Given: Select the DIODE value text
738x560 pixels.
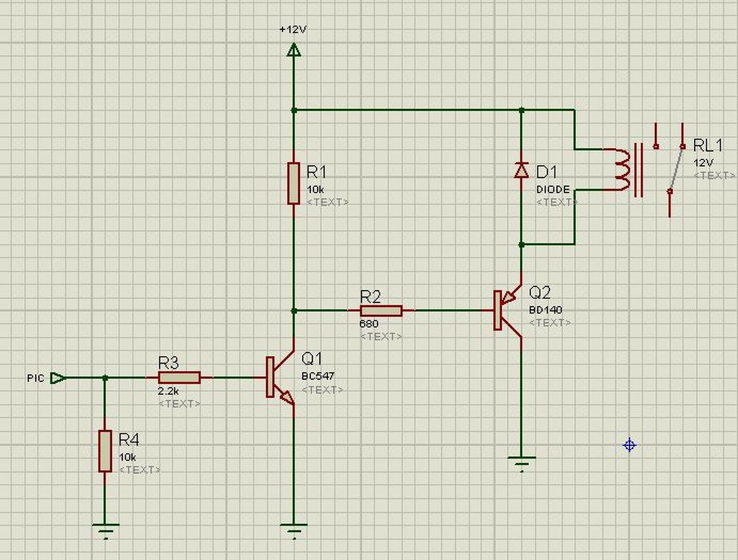Looking at the screenshot, I should point(553,189).
